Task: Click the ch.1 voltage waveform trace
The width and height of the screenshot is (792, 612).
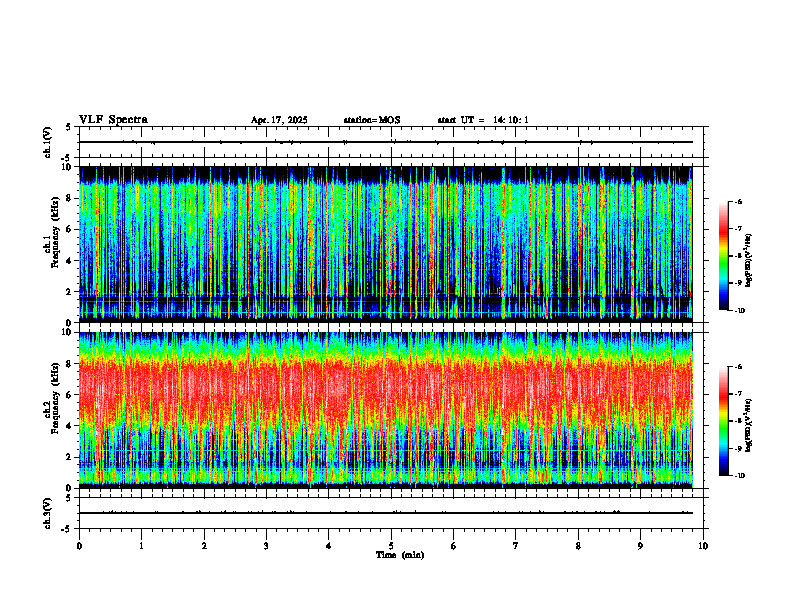Action: (385, 142)
